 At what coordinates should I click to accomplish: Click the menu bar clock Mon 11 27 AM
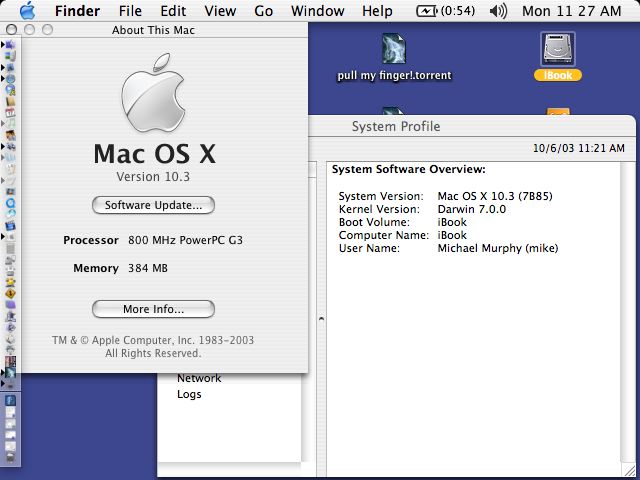point(571,11)
